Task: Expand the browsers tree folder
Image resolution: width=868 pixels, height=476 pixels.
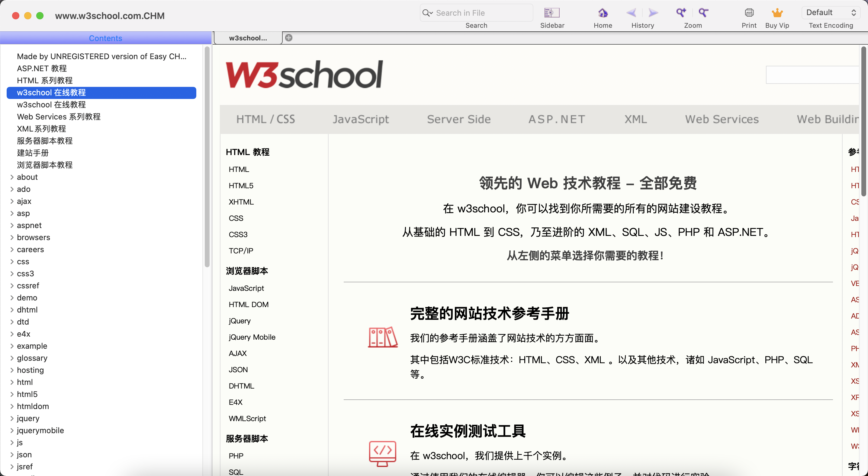Action: [x=12, y=237]
